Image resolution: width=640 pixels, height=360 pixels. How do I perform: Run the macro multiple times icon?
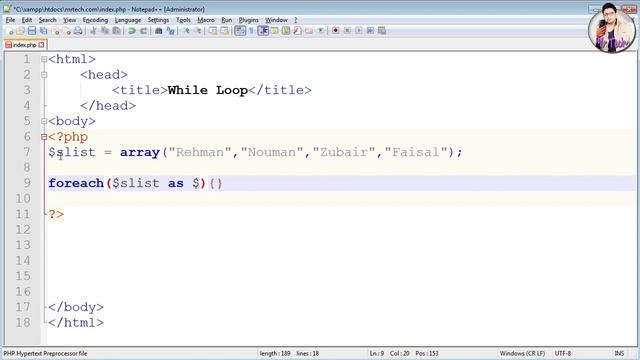[370, 31]
